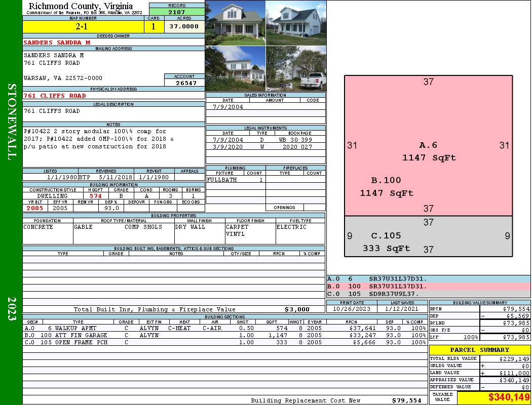
Task: Click the RPCN amount $33,247
Action: (x=362, y=335)
